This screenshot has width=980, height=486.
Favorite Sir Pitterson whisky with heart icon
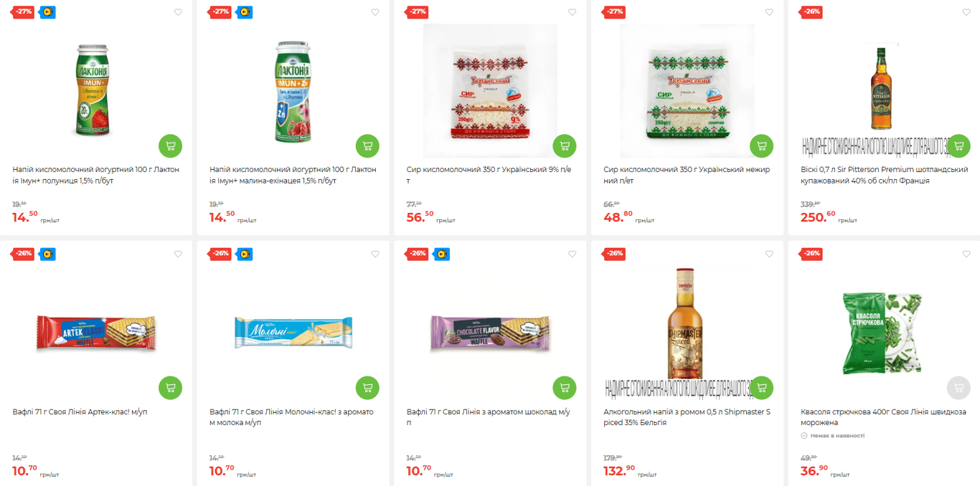pyautogui.click(x=966, y=12)
